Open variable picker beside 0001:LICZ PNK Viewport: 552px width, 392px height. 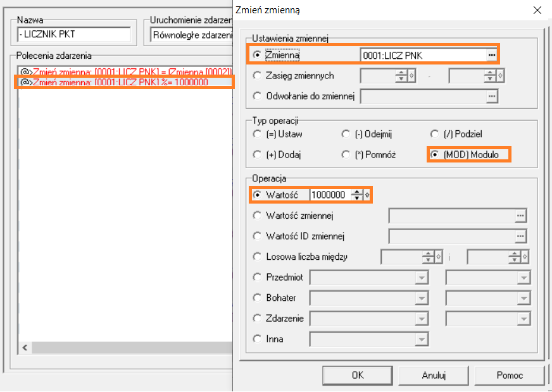coord(491,55)
